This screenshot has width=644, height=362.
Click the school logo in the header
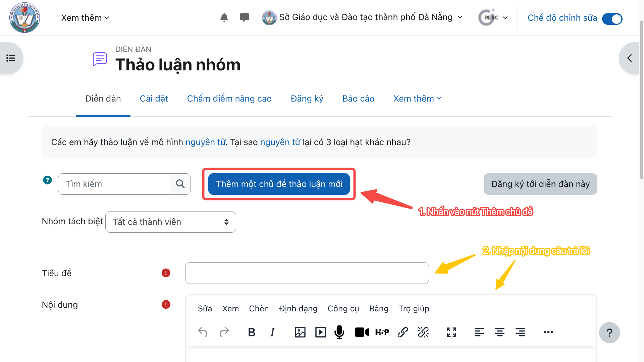click(x=24, y=17)
